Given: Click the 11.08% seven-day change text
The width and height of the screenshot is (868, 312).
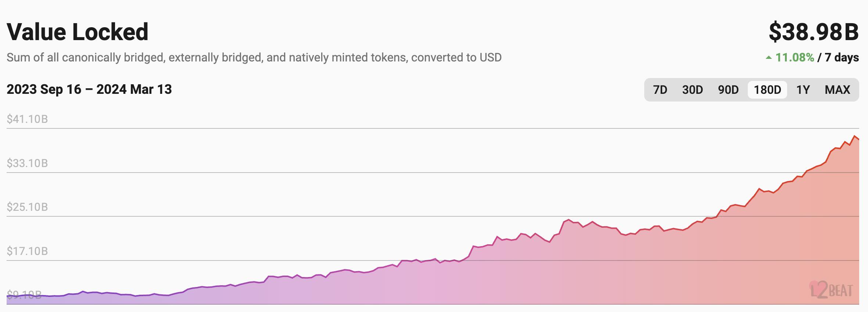Looking at the screenshot, I should 795,57.
